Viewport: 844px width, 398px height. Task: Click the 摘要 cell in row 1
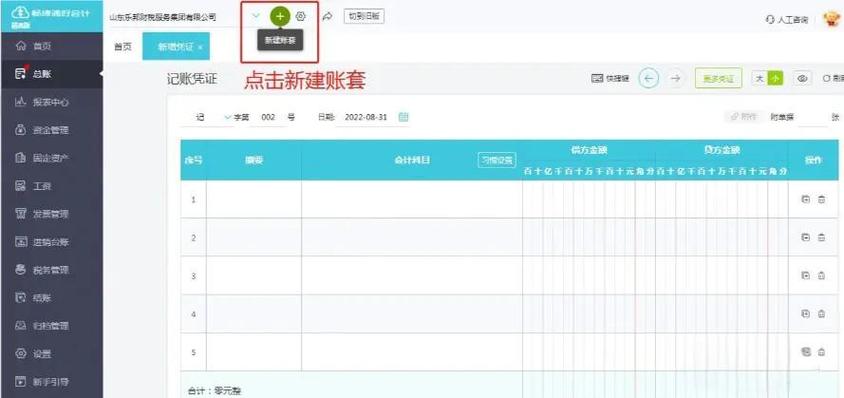[254, 199]
